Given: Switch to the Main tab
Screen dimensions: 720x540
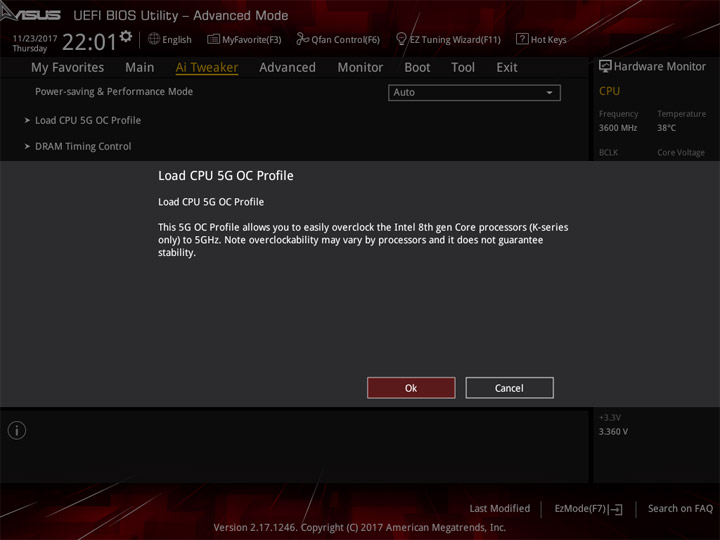Looking at the screenshot, I should click(140, 68).
